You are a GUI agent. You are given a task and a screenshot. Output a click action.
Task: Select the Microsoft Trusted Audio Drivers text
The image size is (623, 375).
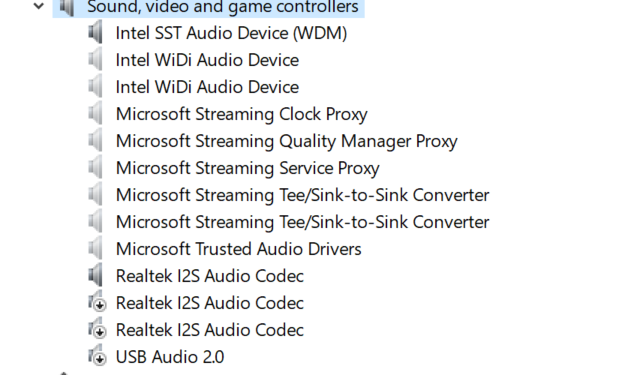(x=238, y=249)
